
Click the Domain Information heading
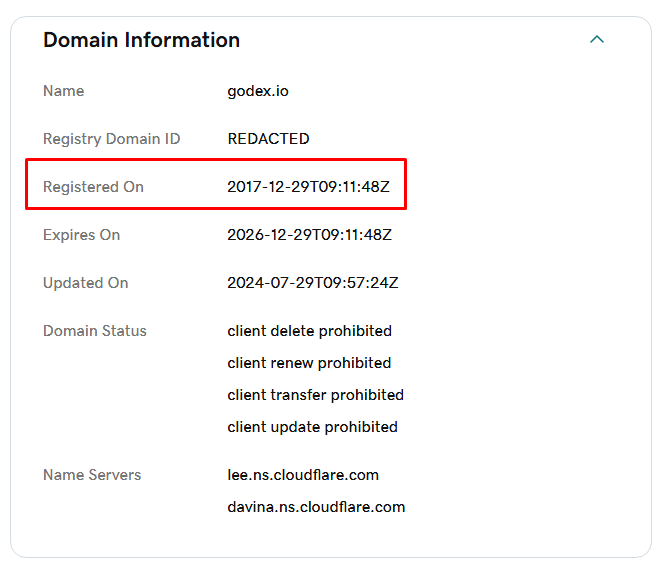tap(141, 40)
